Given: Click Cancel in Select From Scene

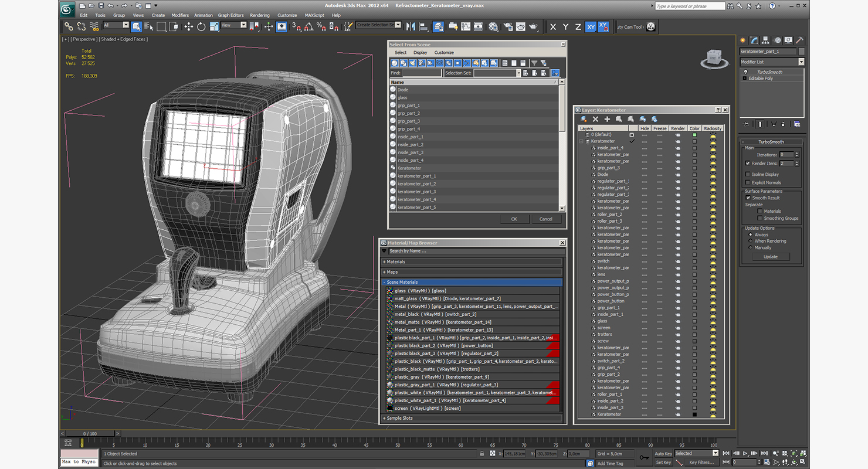Looking at the screenshot, I should [x=545, y=219].
